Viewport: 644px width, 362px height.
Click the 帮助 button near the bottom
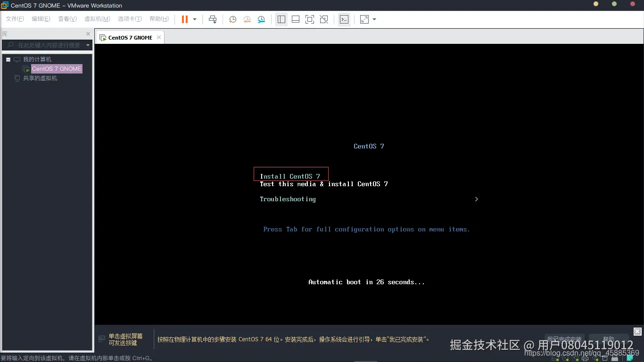point(609,338)
